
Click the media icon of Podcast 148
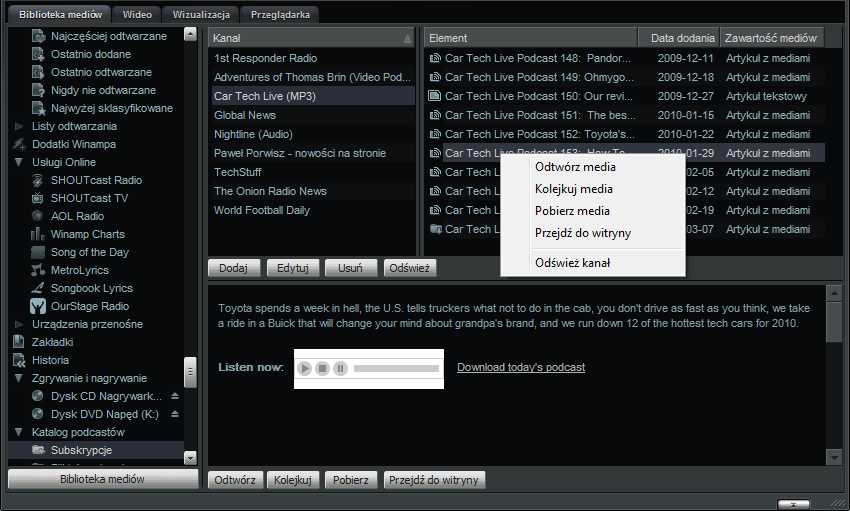(435, 58)
